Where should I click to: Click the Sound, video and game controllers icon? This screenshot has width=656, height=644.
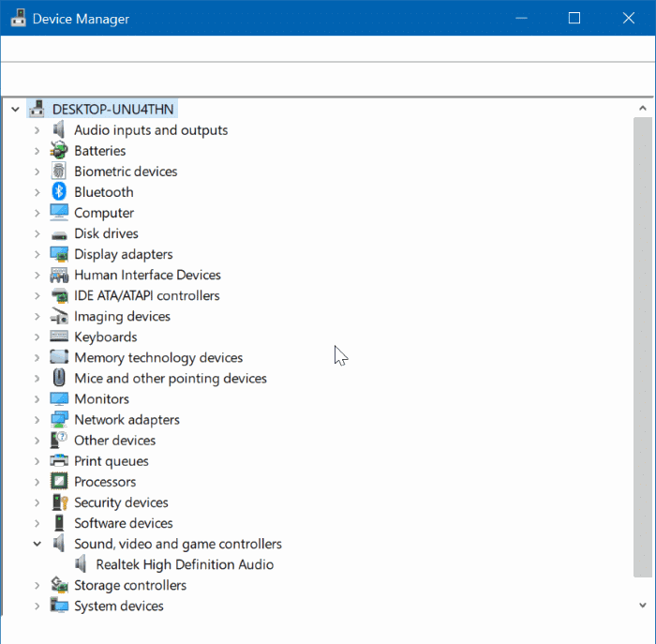click(x=59, y=544)
